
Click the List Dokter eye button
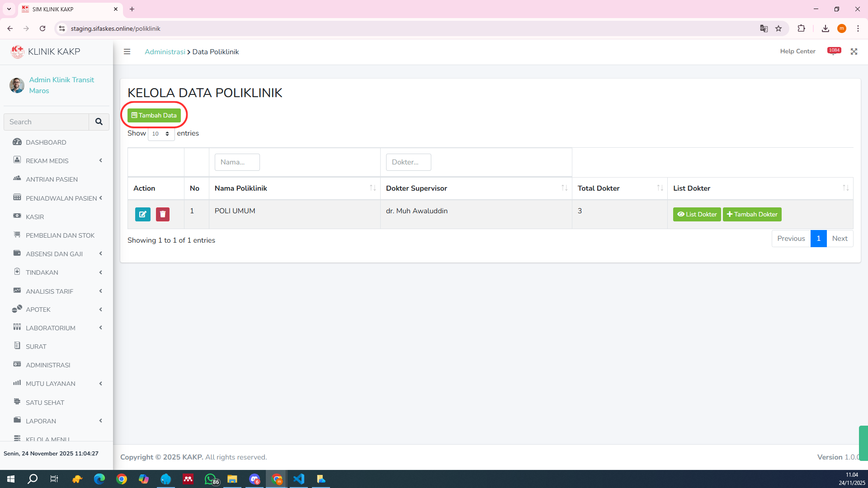tap(697, 214)
